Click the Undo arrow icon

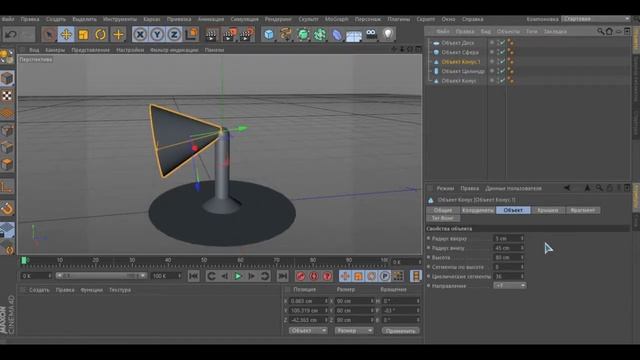click(11, 35)
